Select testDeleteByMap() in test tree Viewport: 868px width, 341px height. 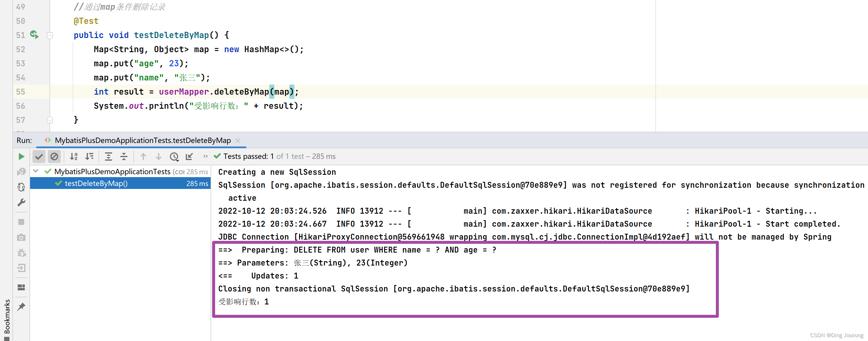pos(96,183)
